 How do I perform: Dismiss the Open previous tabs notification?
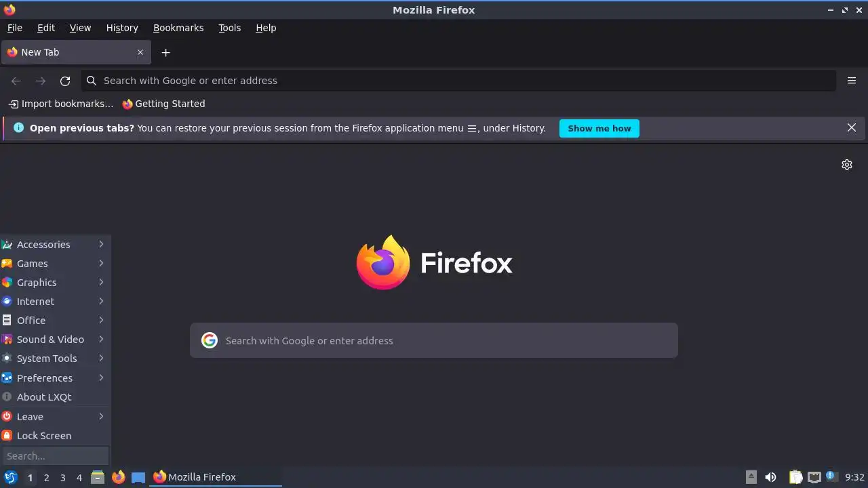click(x=852, y=127)
